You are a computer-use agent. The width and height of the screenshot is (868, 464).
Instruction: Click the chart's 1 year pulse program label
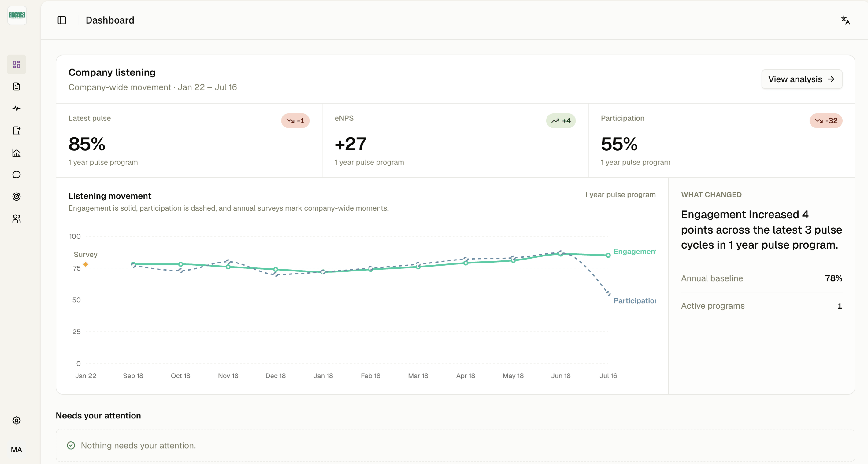(x=620, y=195)
